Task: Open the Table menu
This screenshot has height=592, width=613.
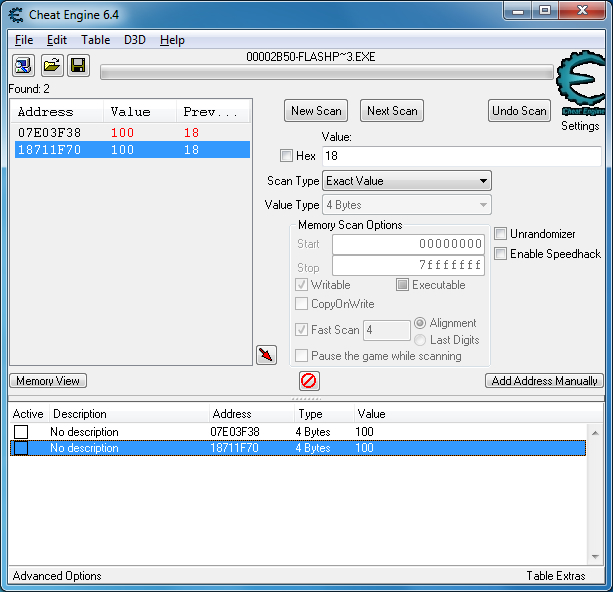Action: (x=96, y=40)
